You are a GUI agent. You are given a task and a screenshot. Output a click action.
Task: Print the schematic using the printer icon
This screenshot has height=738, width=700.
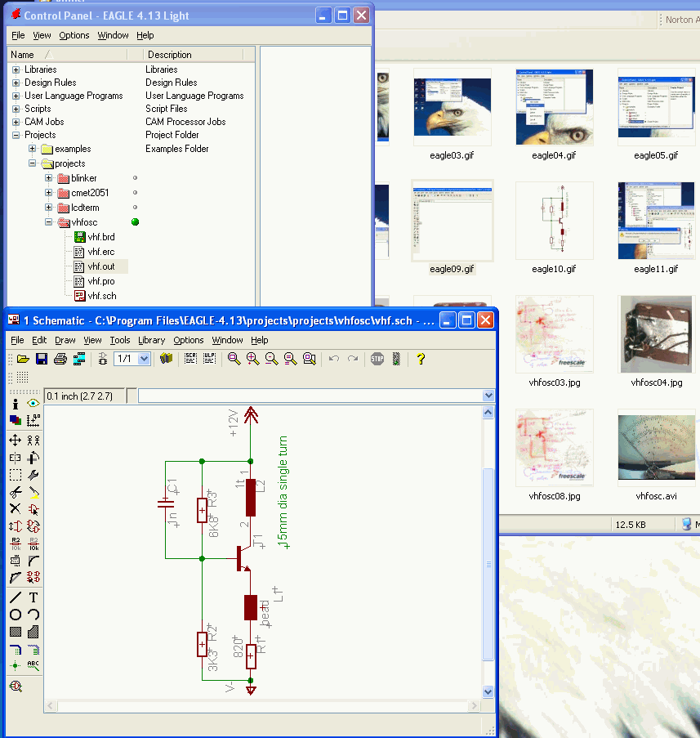60,359
